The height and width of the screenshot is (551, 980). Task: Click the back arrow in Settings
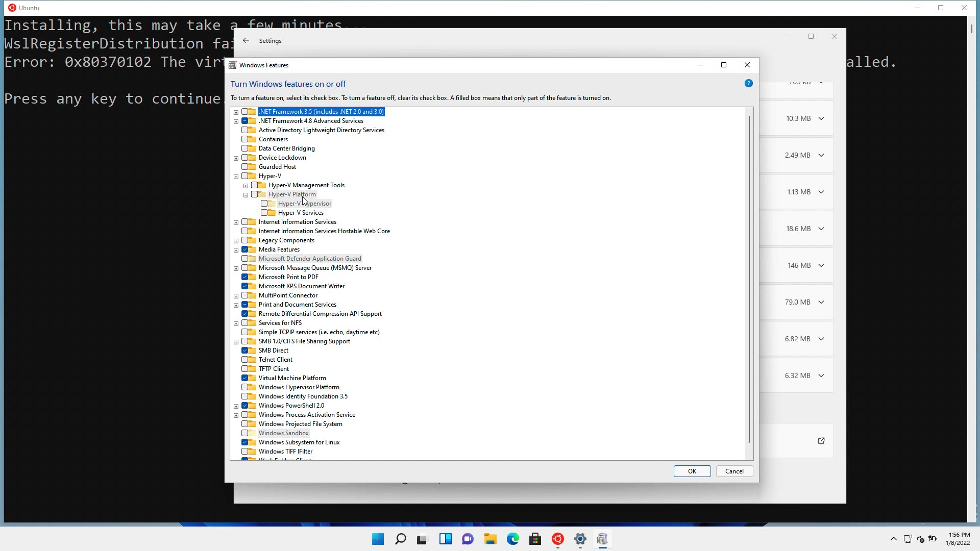[x=246, y=40]
